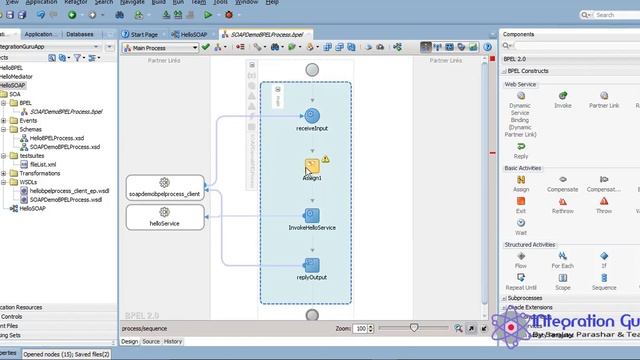This screenshot has height=360, width=640.
Task: Expand the Transformations folder
Action: (x=4, y=173)
